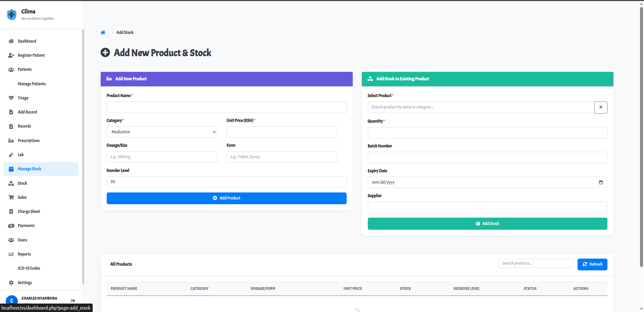Click the Refresh button above products table
Image resolution: width=644 pixels, height=312 pixels.
592,264
